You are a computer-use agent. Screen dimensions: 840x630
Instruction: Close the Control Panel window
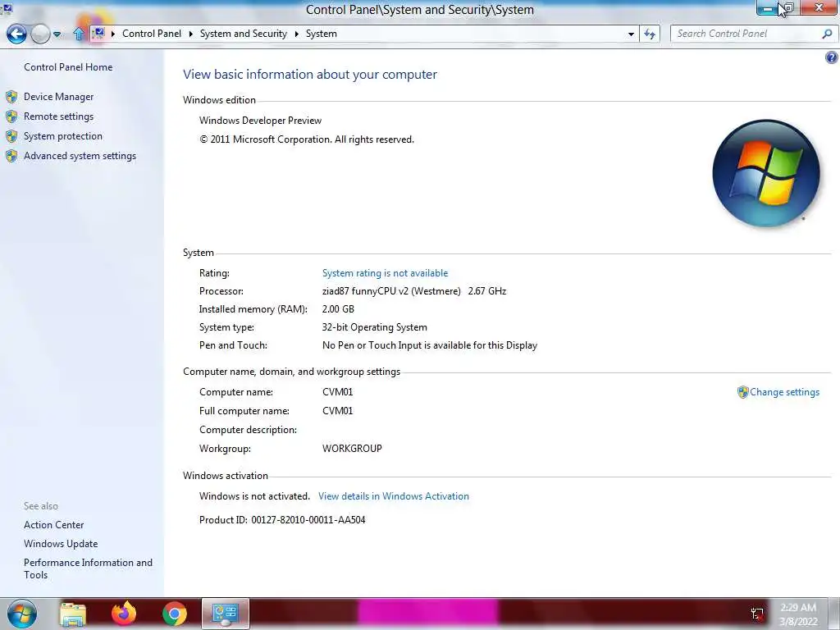tap(819, 7)
